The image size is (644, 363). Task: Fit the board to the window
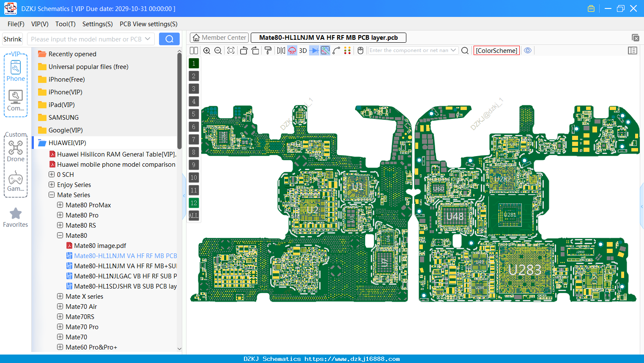[x=231, y=50]
